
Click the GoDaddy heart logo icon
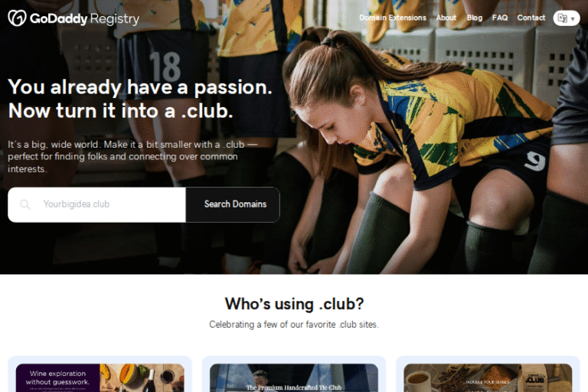coord(17,18)
